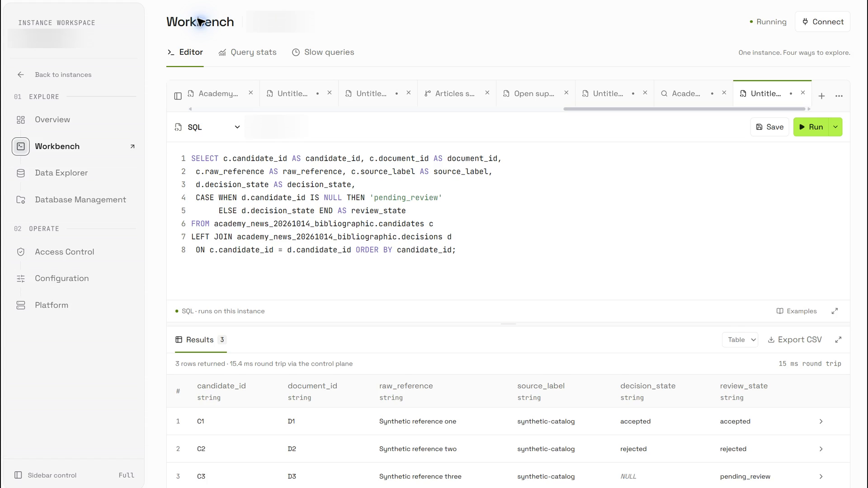Click the Connect button
The height and width of the screenshot is (488, 868).
(822, 22)
